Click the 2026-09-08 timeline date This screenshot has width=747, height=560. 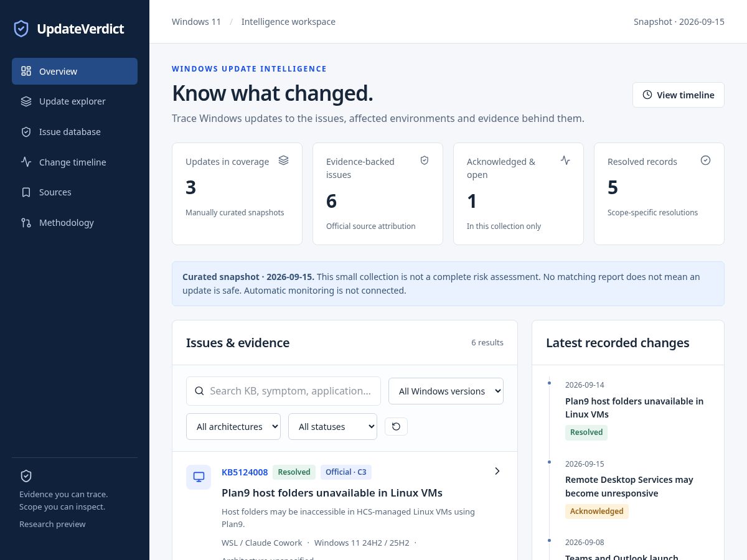585,543
